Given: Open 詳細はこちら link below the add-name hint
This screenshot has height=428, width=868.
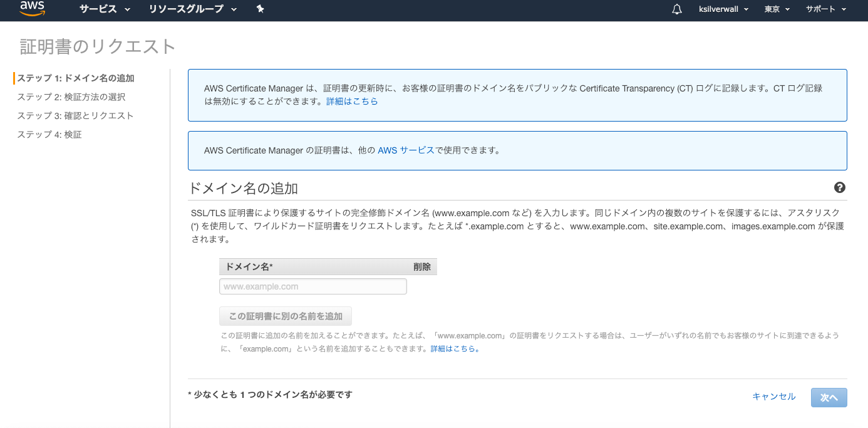Looking at the screenshot, I should (x=453, y=348).
